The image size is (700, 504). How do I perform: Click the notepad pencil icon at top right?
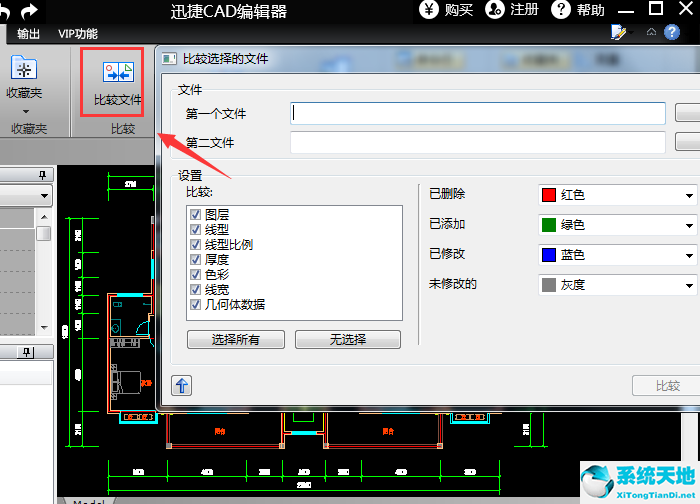[x=619, y=33]
